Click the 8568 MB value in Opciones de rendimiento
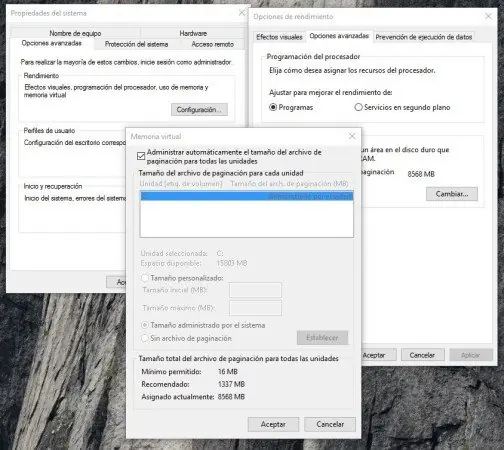Image resolution: width=504 pixels, height=450 pixels. point(421,174)
